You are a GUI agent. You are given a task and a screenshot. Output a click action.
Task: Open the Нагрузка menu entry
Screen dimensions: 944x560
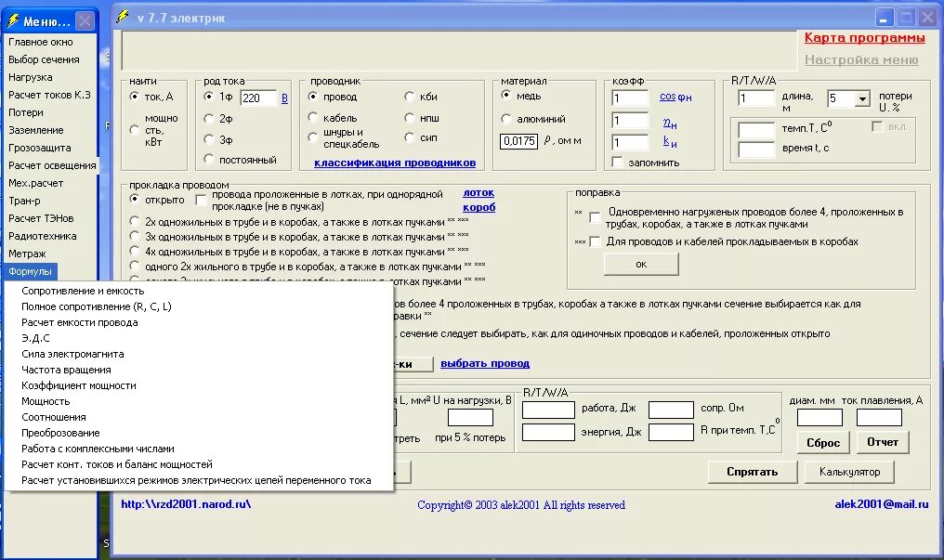click(x=30, y=77)
